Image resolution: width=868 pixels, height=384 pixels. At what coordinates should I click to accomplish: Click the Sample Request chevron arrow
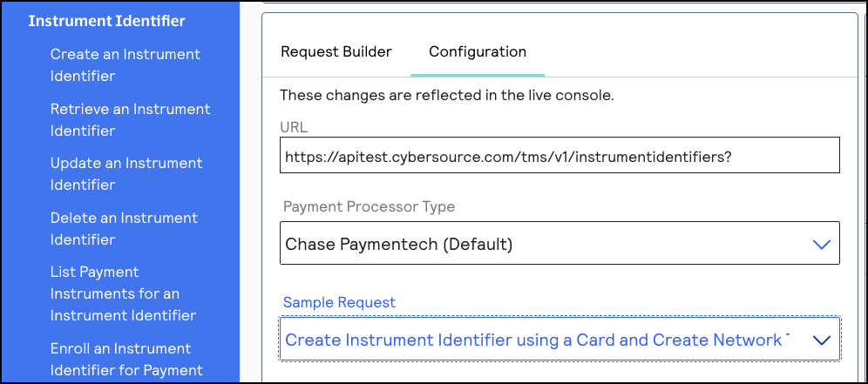(821, 340)
